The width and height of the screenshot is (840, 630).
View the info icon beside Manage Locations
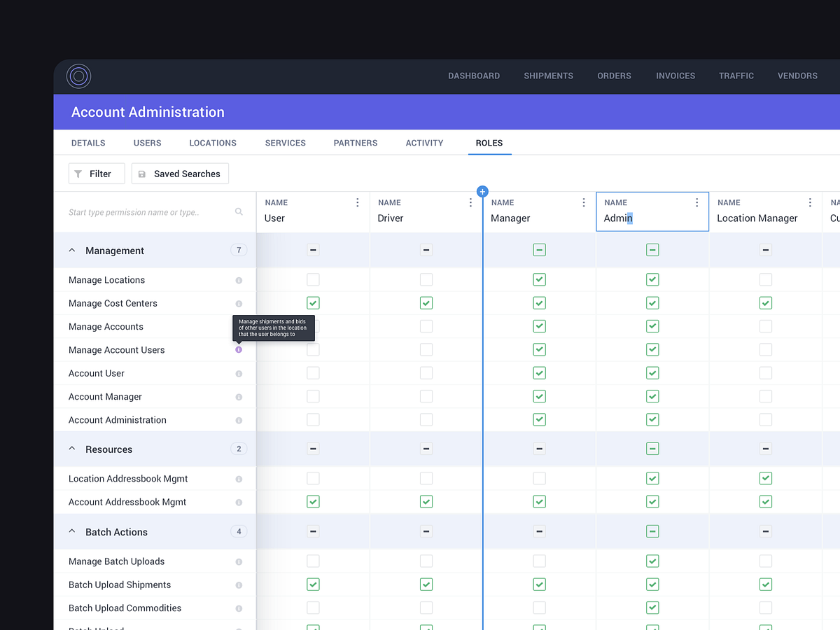pyautogui.click(x=239, y=280)
